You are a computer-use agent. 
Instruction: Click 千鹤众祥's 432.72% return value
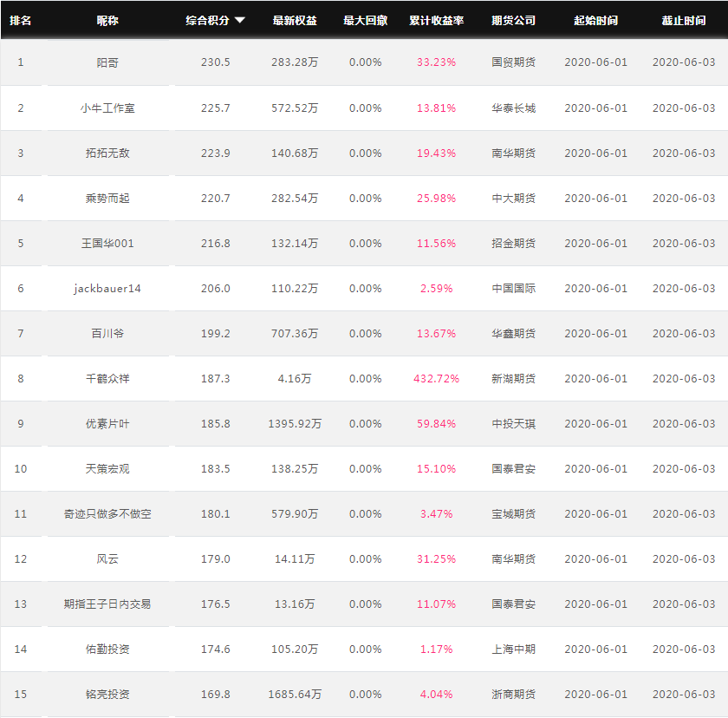437,378
